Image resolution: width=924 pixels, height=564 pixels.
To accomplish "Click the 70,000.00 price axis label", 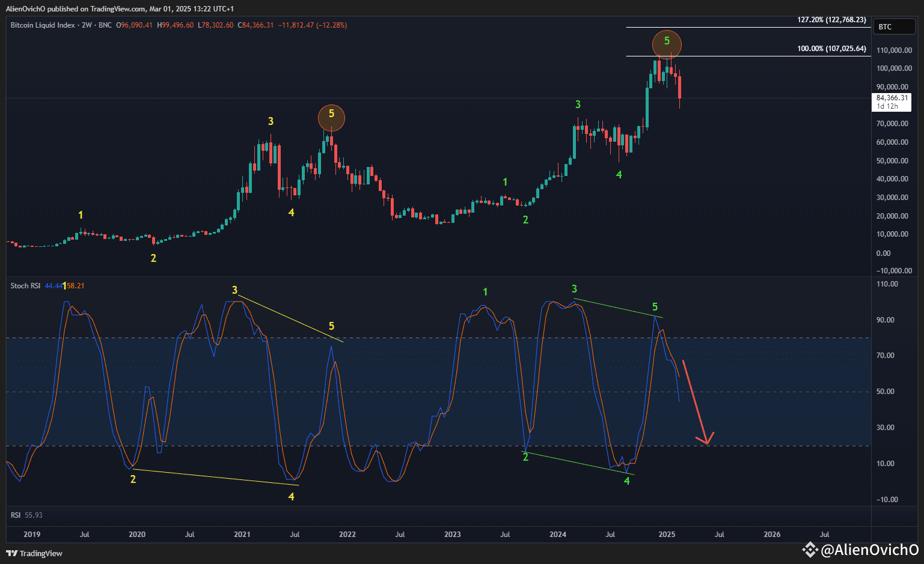I will (892, 124).
